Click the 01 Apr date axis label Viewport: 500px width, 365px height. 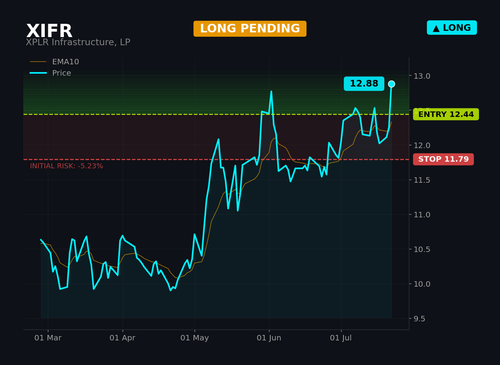122,338
